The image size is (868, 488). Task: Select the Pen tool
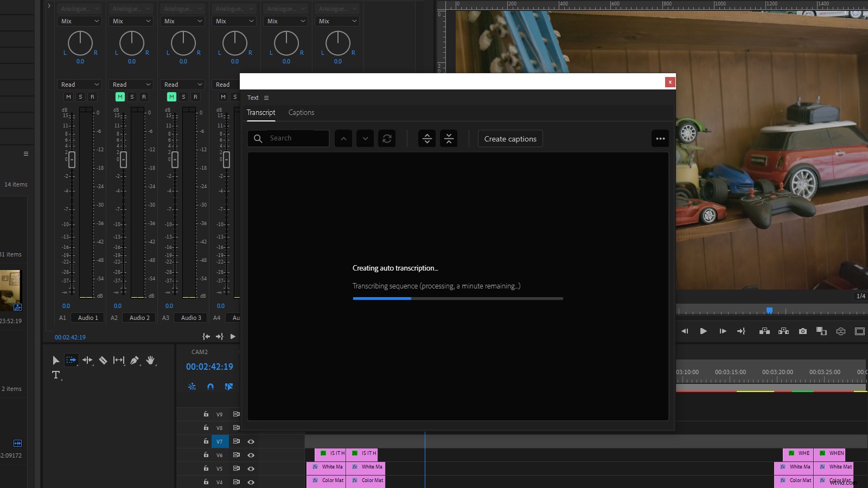[x=135, y=360]
